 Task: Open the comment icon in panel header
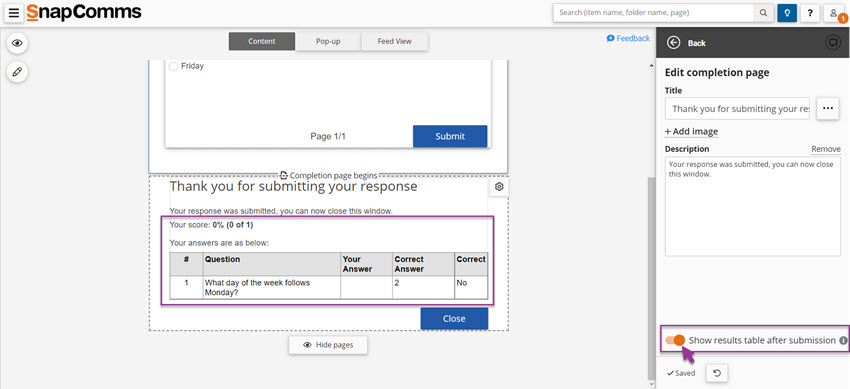coord(832,43)
